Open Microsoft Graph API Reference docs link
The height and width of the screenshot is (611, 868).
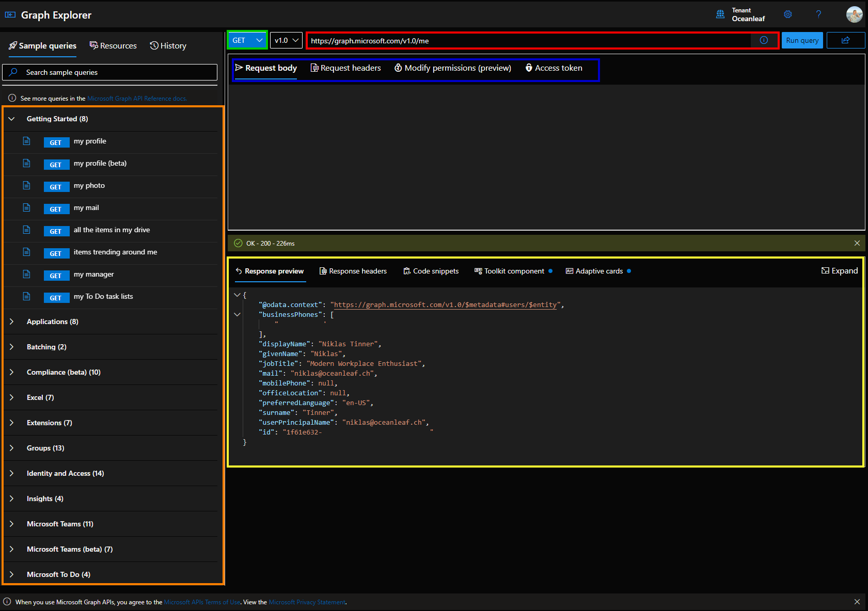coord(137,99)
